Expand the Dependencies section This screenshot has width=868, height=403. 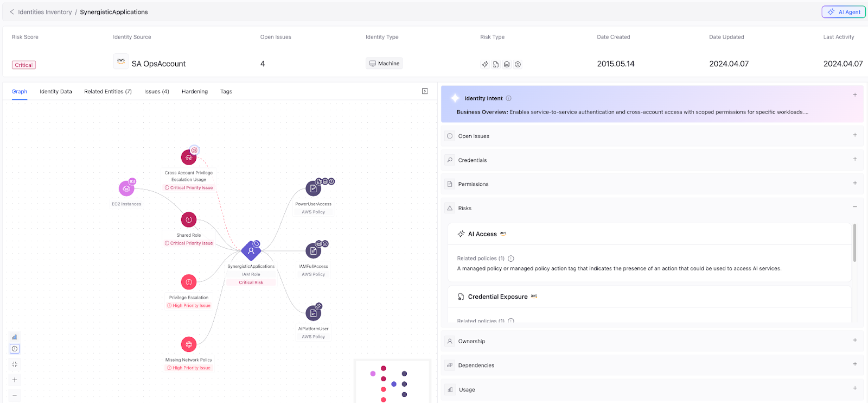click(855, 364)
